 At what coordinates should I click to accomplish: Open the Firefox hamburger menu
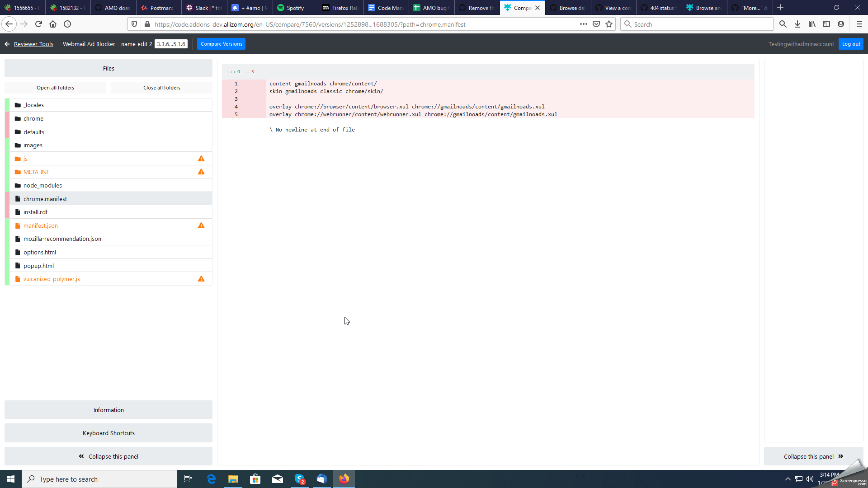859,24
